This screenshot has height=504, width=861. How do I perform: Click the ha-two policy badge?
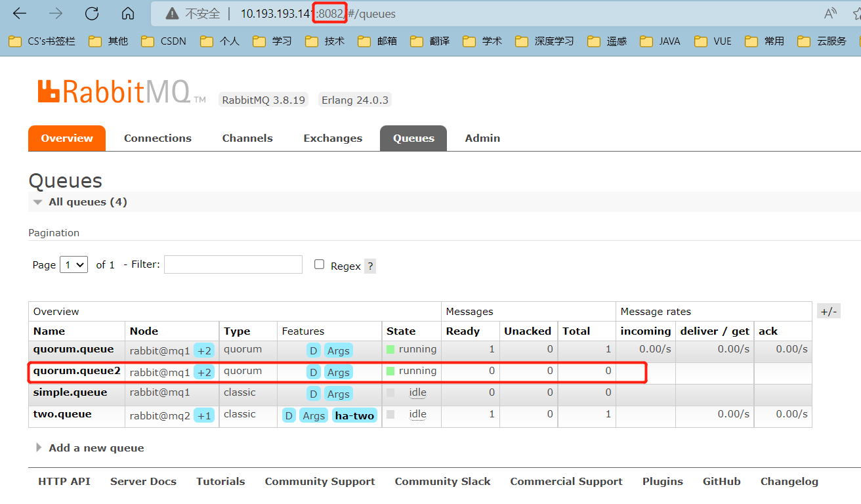(354, 415)
